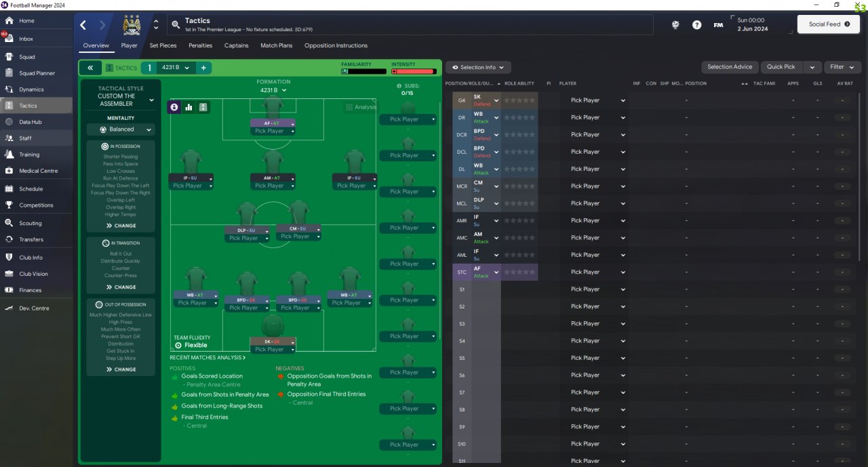Open the help question mark icon
Screen dimensions: 868x467
click(696, 25)
